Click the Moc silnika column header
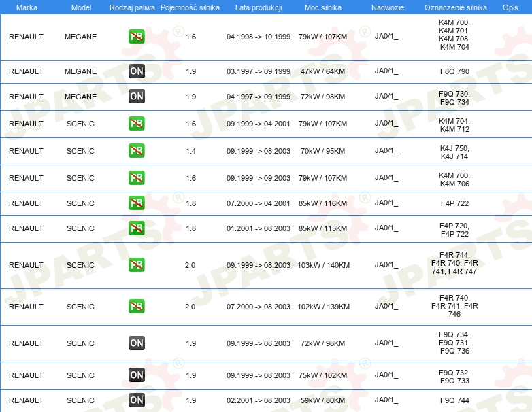Viewport: 532px width, 412px height. click(x=323, y=7)
